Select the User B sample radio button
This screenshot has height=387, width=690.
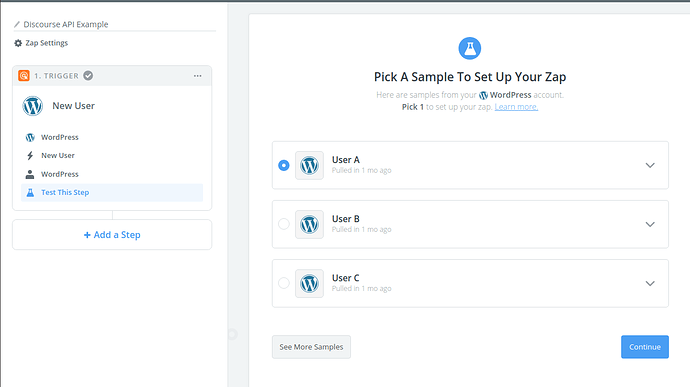[284, 224]
